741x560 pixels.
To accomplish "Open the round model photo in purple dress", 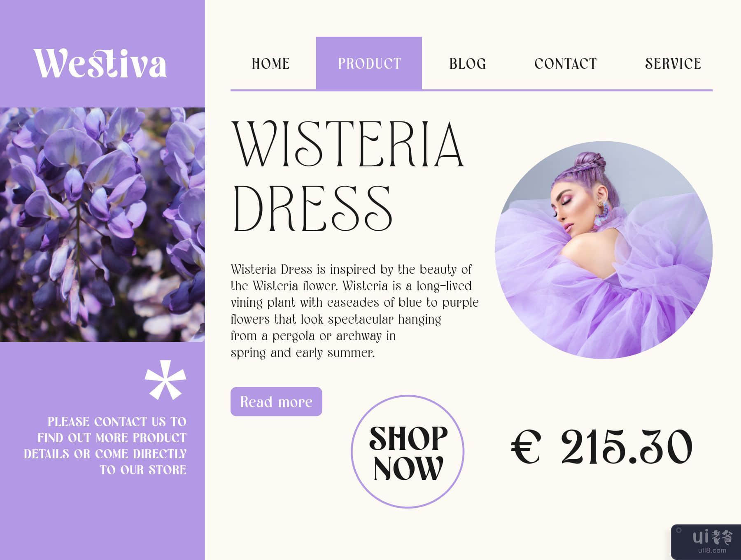I will (604, 250).
